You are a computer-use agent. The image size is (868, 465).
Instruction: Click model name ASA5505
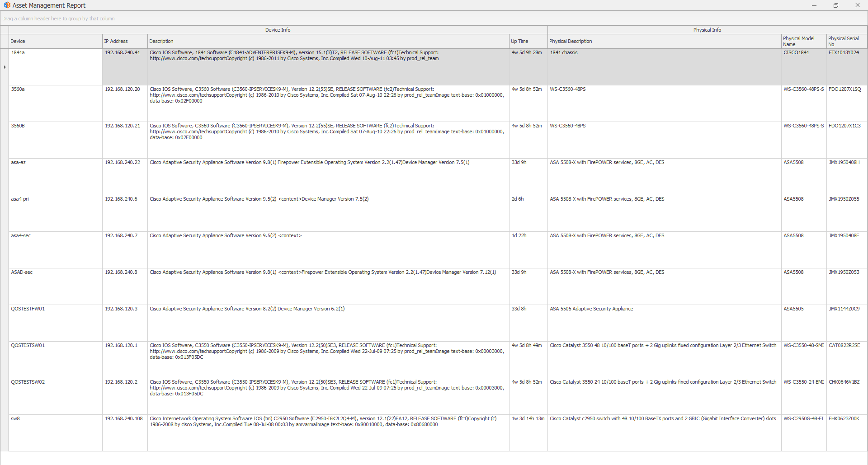804,323
